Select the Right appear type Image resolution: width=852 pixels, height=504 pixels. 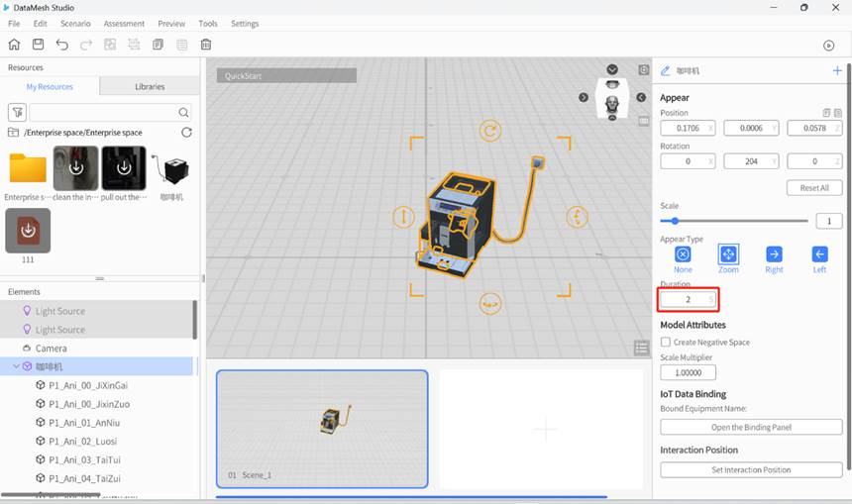click(774, 254)
